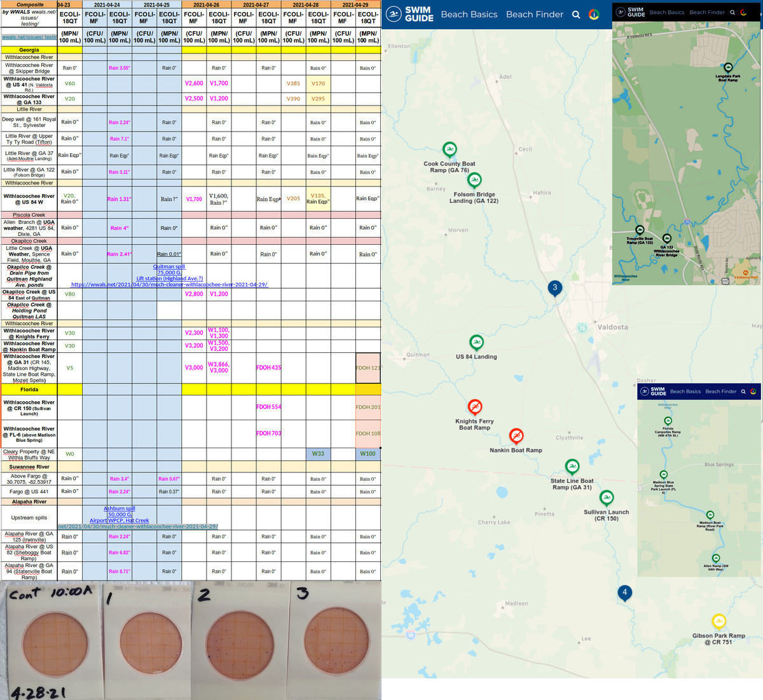This screenshot has width=763, height=700.
Task: Select the yellow Gibson Park Ramp marker
Action: [x=718, y=621]
